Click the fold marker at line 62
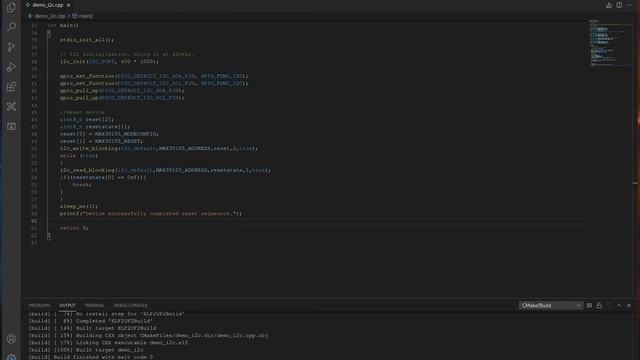Image resolution: width=640 pixels, height=360 pixels. (49, 236)
